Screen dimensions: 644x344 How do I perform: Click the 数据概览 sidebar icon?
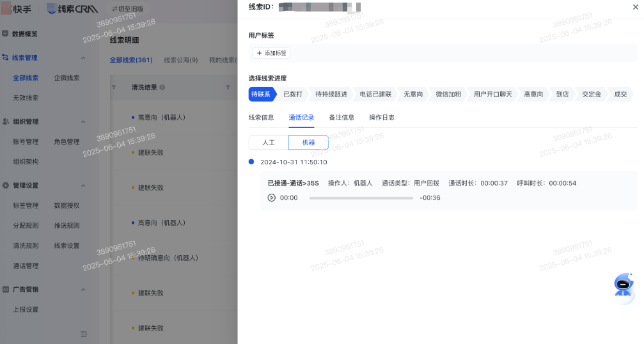click(5, 34)
